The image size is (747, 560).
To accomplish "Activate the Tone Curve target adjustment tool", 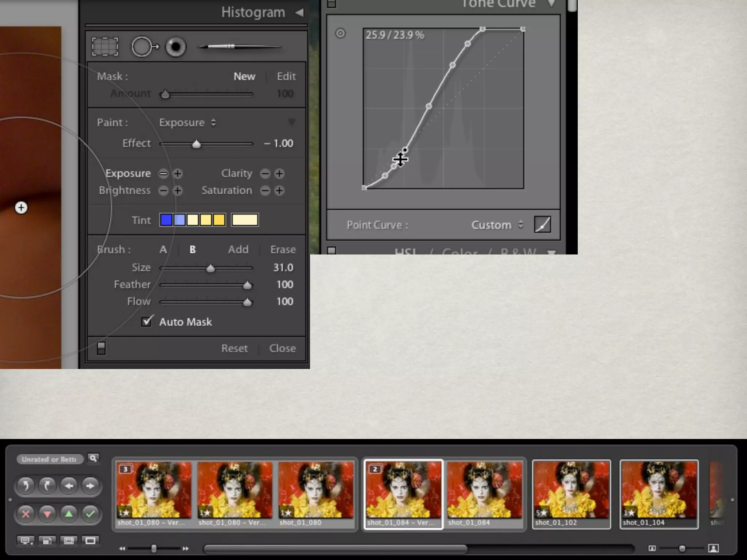I will (x=340, y=34).
